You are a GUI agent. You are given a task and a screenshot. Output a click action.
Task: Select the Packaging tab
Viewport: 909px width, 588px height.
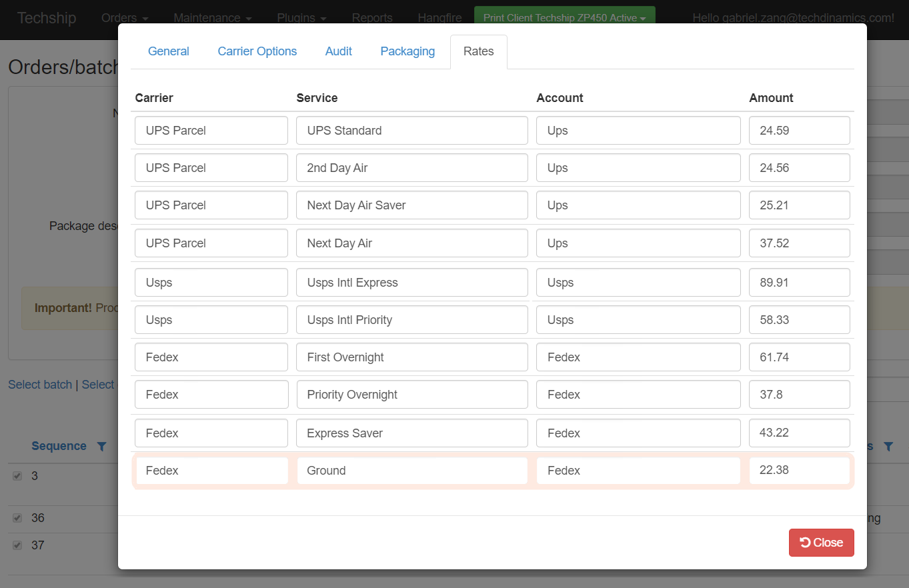coord(407,51)
